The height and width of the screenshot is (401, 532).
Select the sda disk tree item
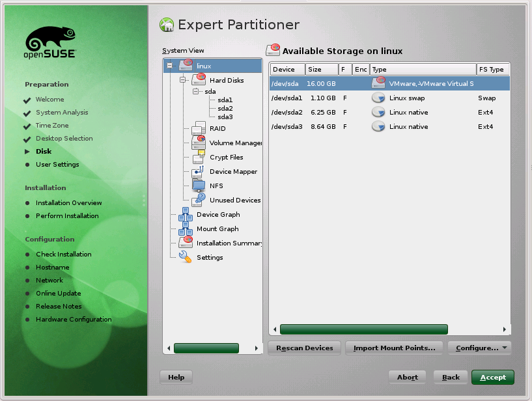(x=210, y=91)
